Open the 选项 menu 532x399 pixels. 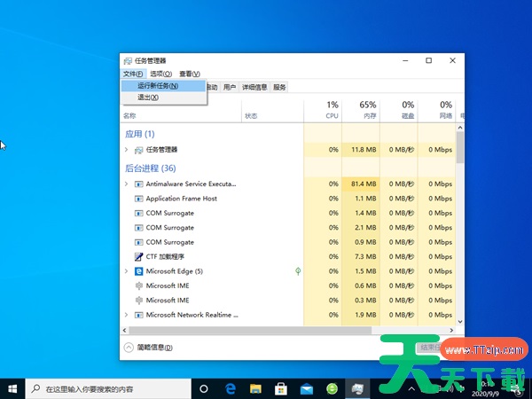[160, 74]
